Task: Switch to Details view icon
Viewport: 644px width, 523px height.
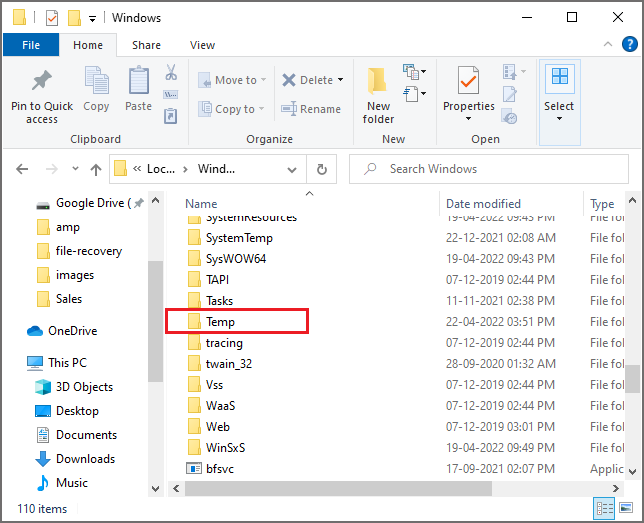Action: click(x=604, y=508)
